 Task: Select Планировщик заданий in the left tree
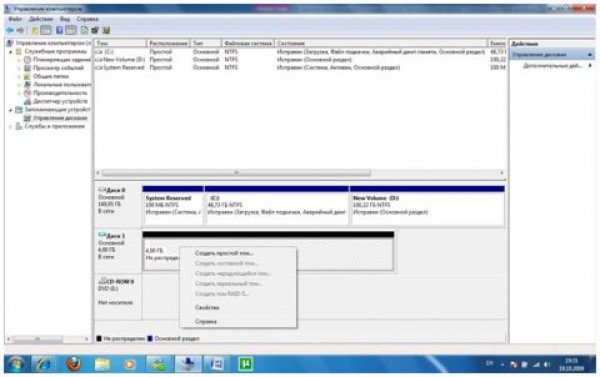tap(61, 60)
